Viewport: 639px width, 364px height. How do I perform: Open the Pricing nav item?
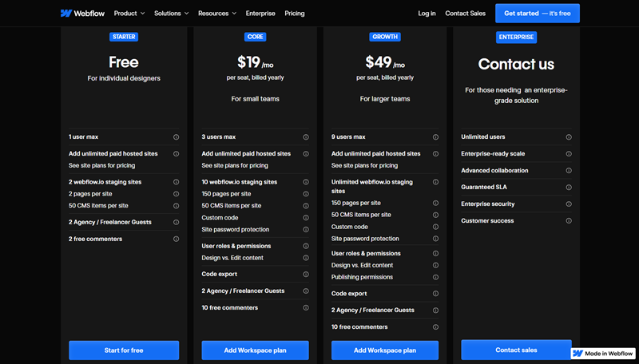pos(295,14)
